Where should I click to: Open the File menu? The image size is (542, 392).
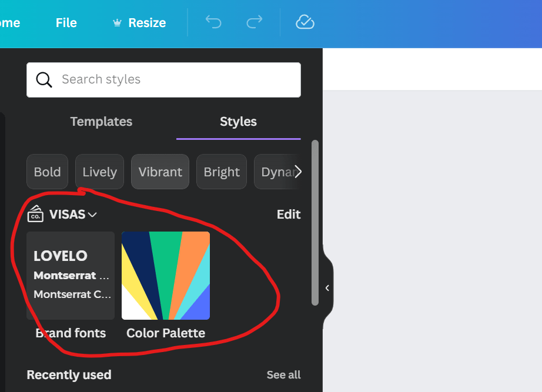coord(66,23)
